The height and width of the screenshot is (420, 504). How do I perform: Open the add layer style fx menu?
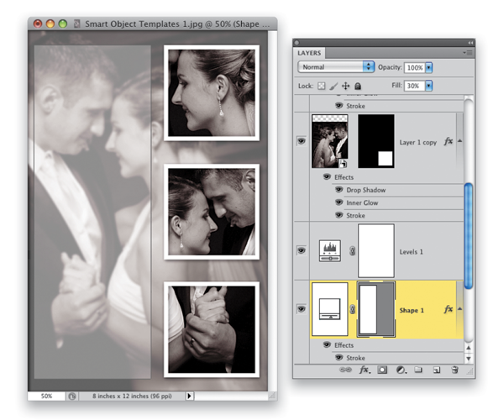[x=365, y=370]
